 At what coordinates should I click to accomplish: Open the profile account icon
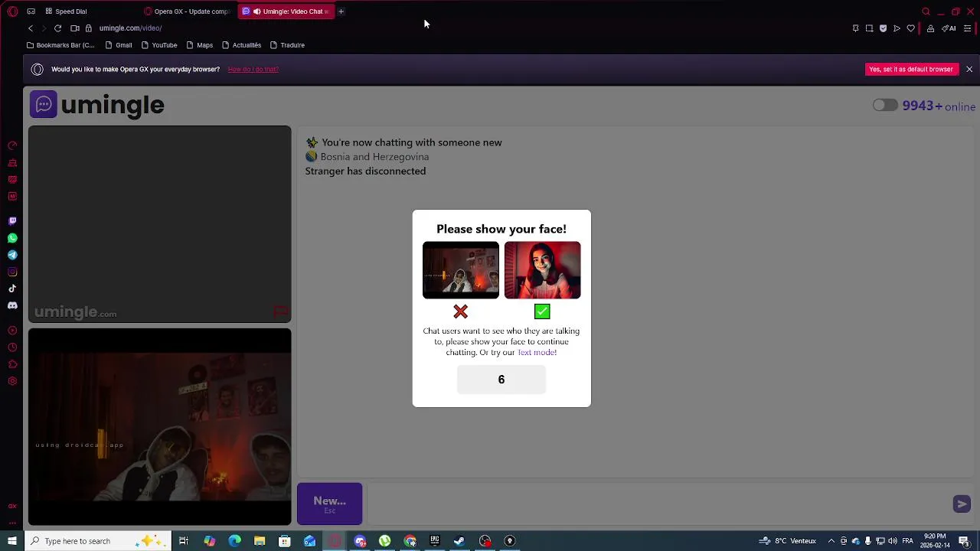tap(930, 28)
